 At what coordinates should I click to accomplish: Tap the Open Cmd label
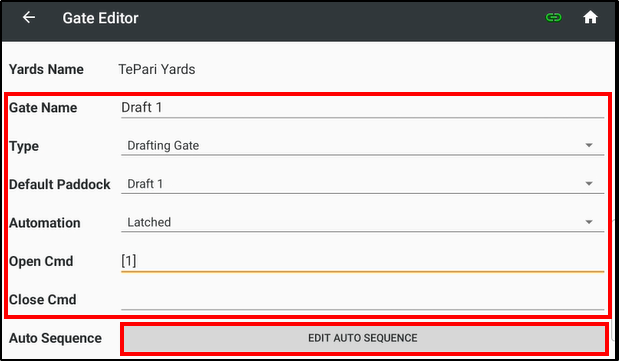pos(41,261)
